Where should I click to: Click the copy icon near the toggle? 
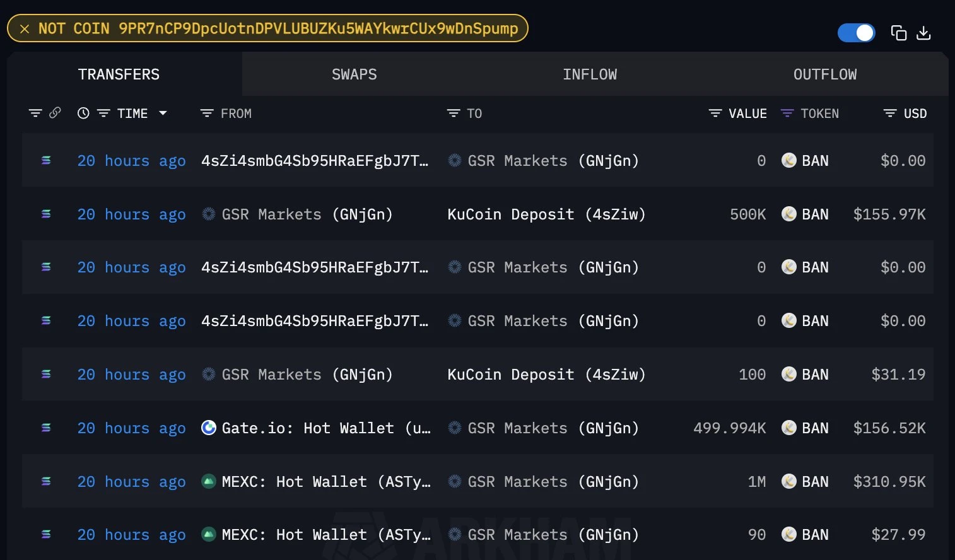click(x=898, y=33)
